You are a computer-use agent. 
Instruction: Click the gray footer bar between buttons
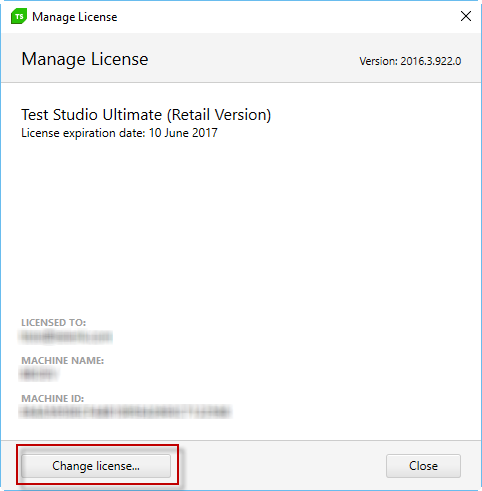point(278,466)
